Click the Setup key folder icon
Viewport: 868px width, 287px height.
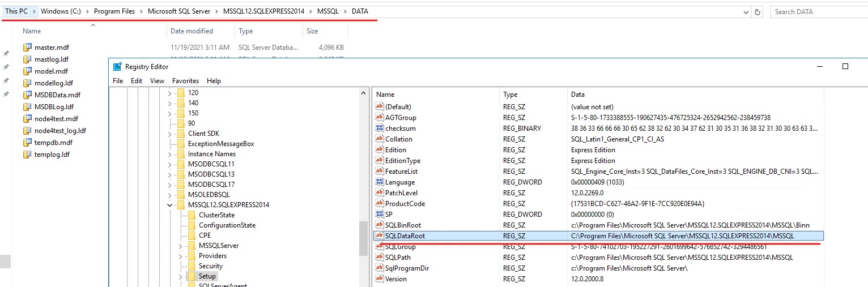[x=192, y=276]
